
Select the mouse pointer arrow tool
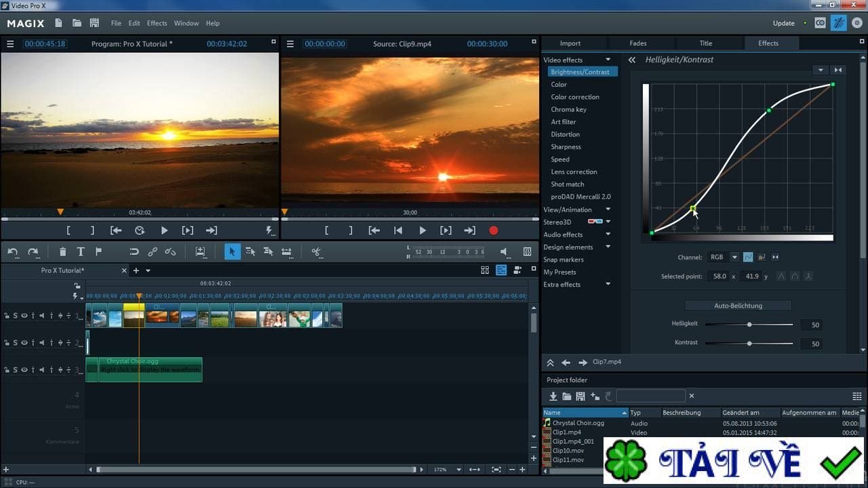click(x=232, y=251)
